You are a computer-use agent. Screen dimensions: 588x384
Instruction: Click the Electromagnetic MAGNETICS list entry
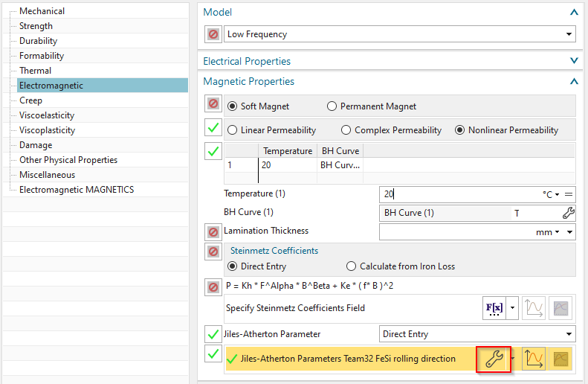[77, 190]
